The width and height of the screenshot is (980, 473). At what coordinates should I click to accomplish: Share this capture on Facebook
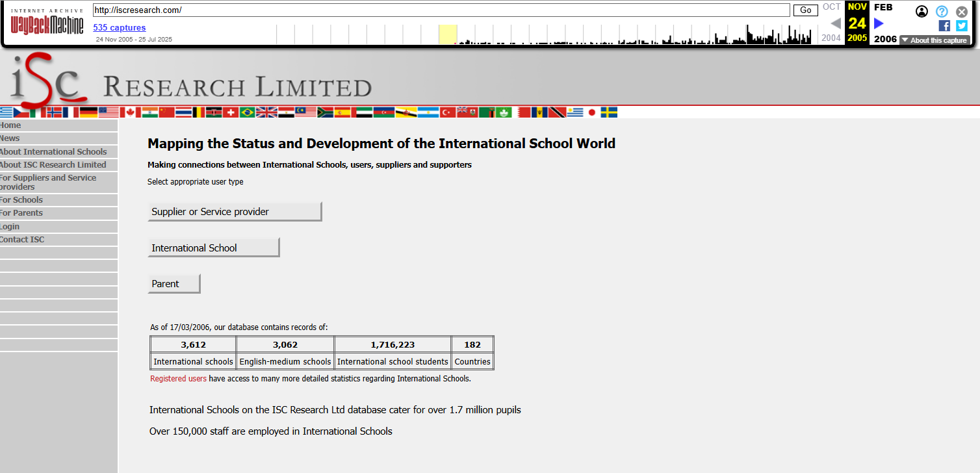coord(944,25)
